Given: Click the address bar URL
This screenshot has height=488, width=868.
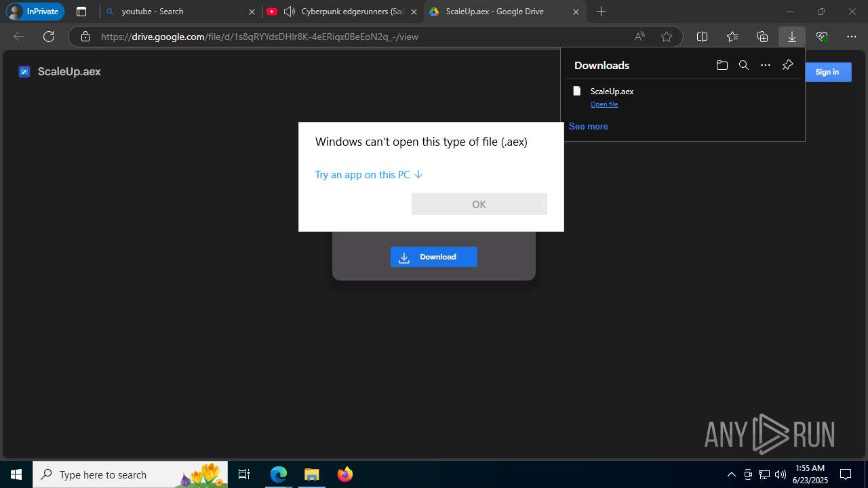Looking at the screenshot, I should tap(260, 37).
